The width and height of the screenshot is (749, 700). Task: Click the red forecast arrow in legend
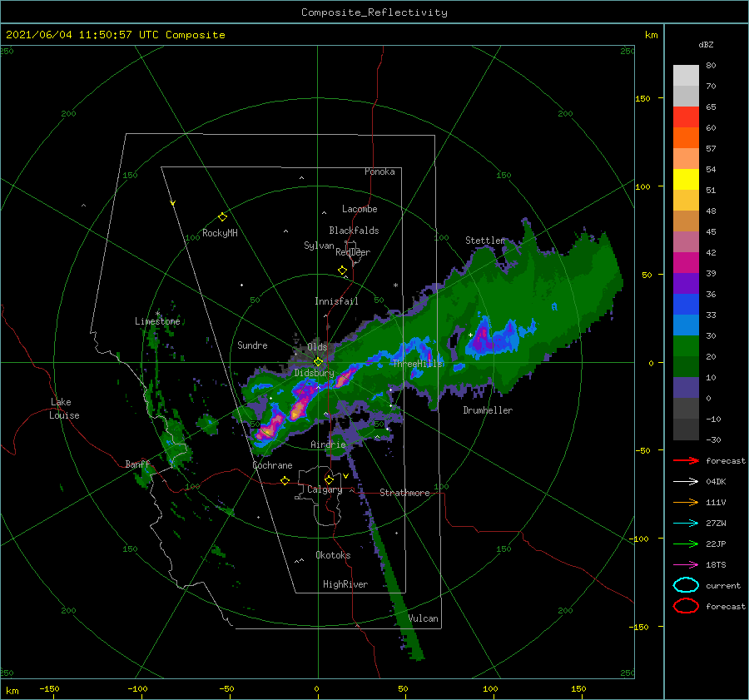pos(686,460)
